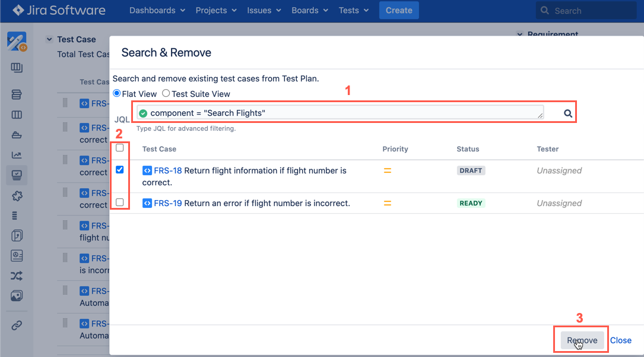Click the JQL search magnifier icon

coord(568,113)
